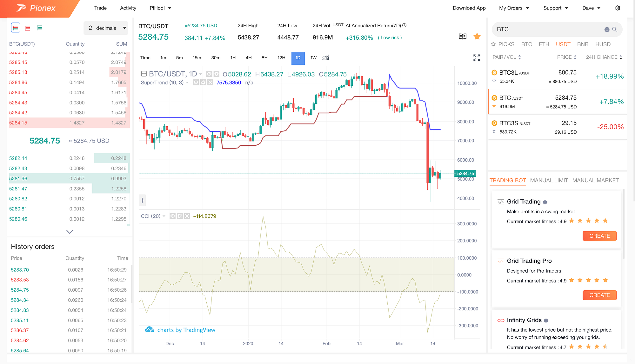Enter fullscreen chart mode
Viewport: 635px width, 364px height.
477,58
